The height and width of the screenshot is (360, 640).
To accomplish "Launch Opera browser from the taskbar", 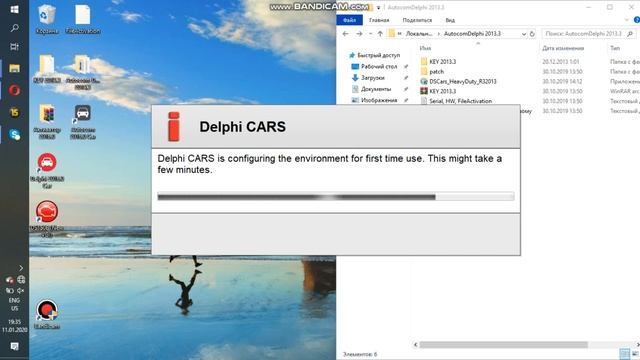I will 14,90.
